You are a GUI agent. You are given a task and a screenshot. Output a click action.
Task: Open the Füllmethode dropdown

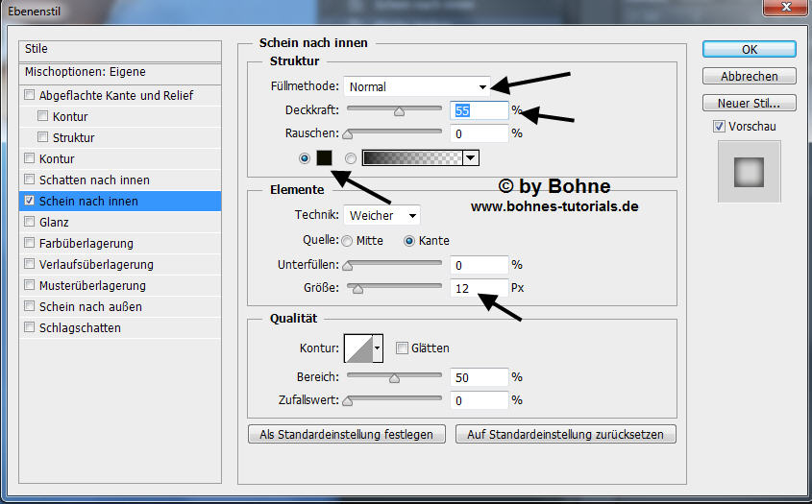click(x=416, y=86)
